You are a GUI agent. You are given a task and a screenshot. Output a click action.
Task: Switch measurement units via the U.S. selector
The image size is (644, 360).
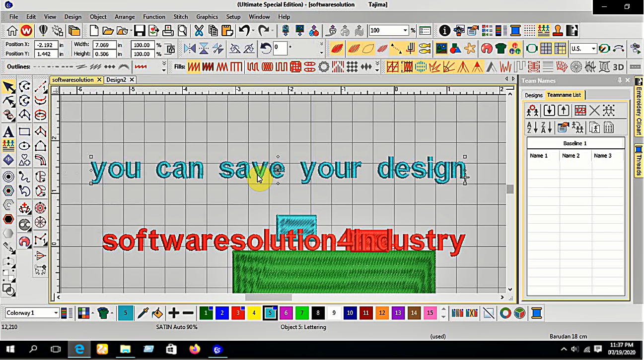tap(582, 48)
